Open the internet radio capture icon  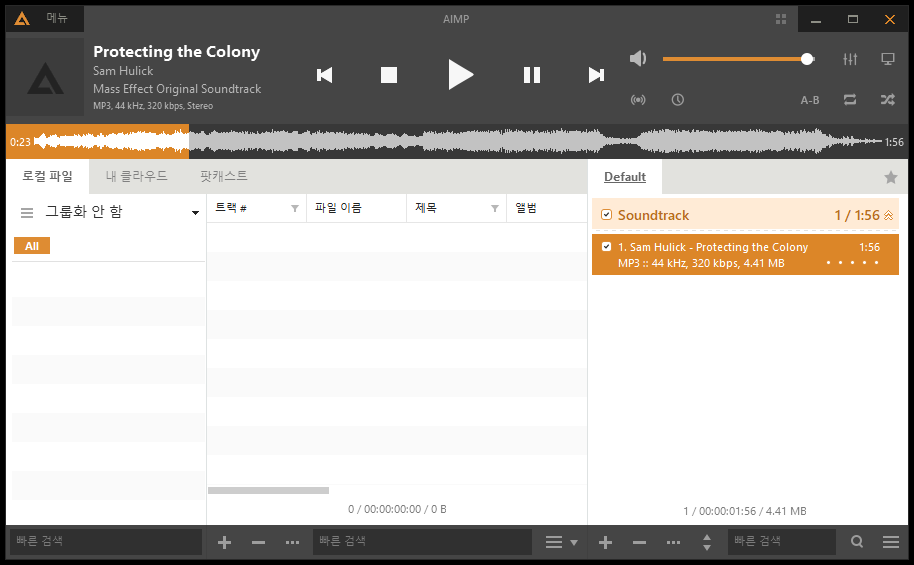pyautogui.click(x=638, y=100)
